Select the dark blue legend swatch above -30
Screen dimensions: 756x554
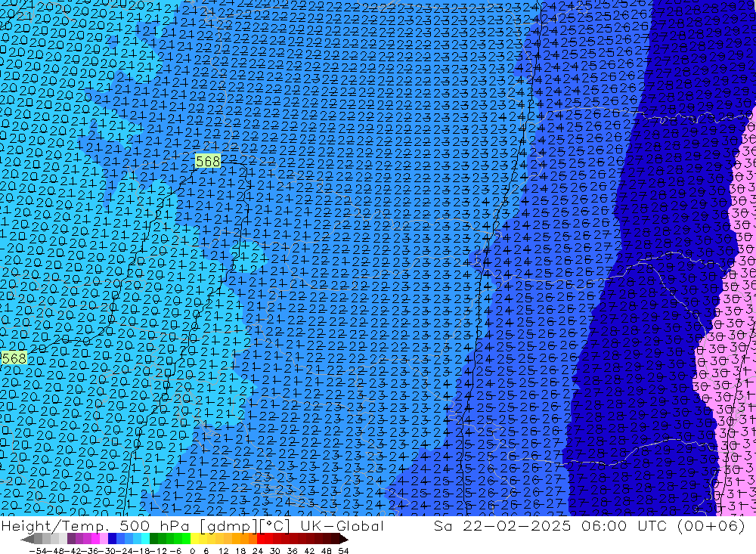click(112, 539)
